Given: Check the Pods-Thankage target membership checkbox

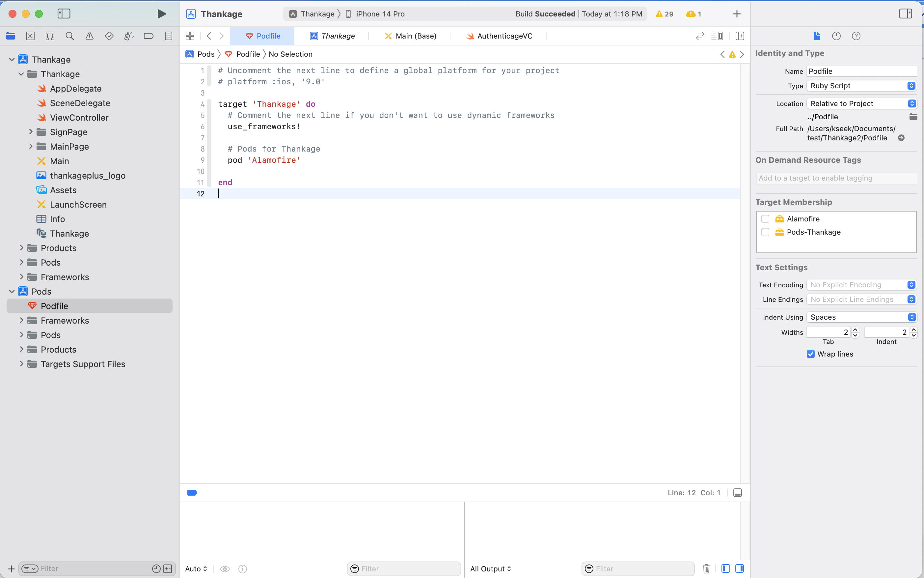Looking at the screenshot, I should [765, 232].
